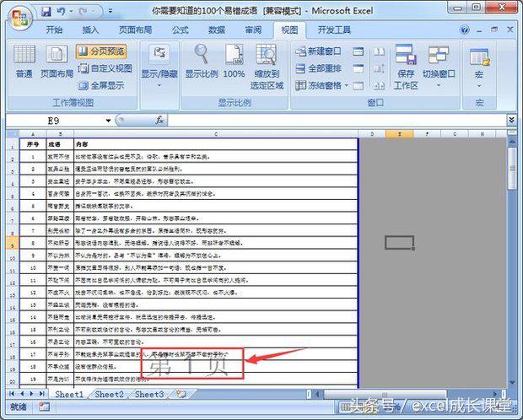Viewport: 523px width, 420px height.
Task: Switch to the 公式 ribbon tab
Action: click(x=181, y=30)
